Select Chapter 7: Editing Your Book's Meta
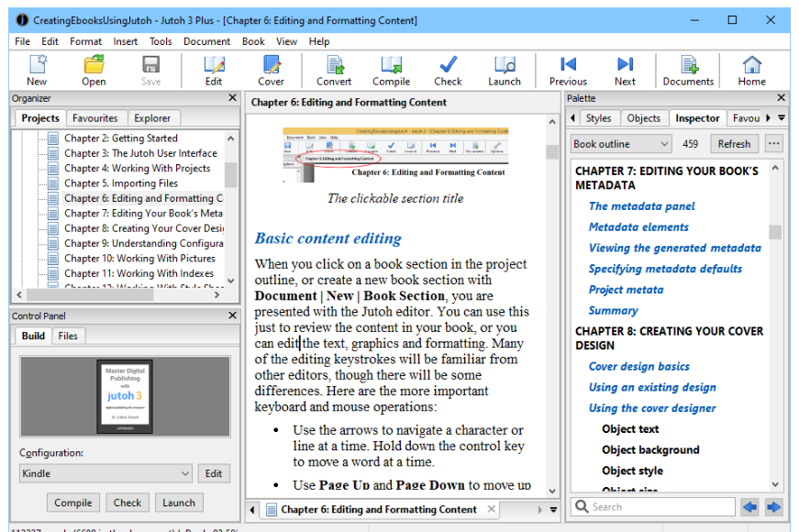This screenshot has height=532, width=799. coord(136,213)
